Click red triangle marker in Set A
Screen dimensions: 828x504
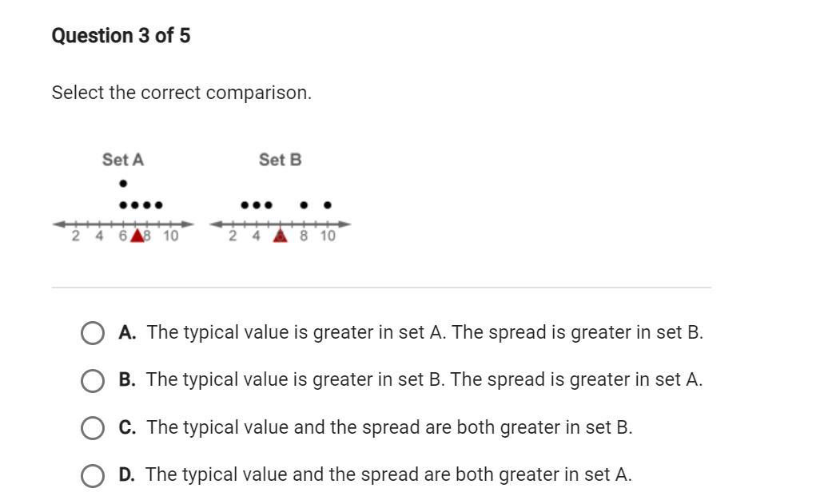click(137, 236)
